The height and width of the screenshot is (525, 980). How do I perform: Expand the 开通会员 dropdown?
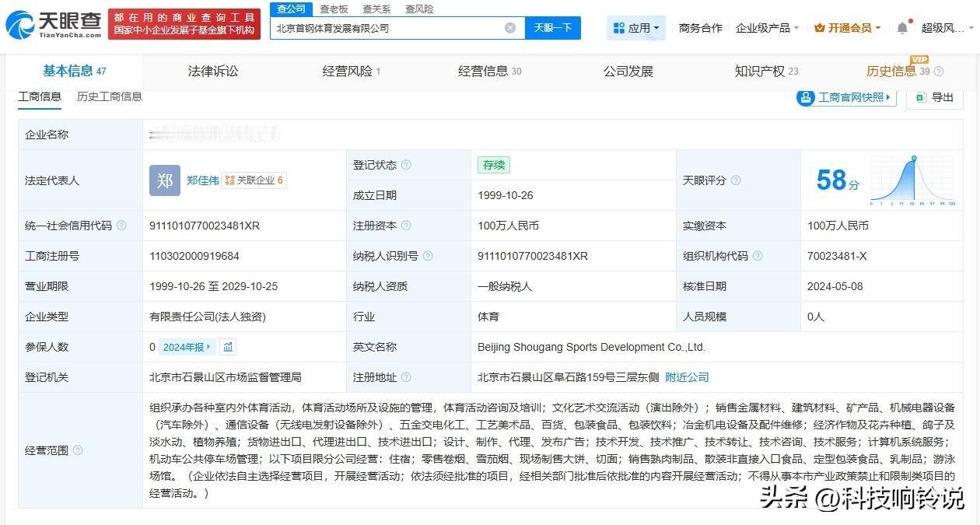click(848, 28)
